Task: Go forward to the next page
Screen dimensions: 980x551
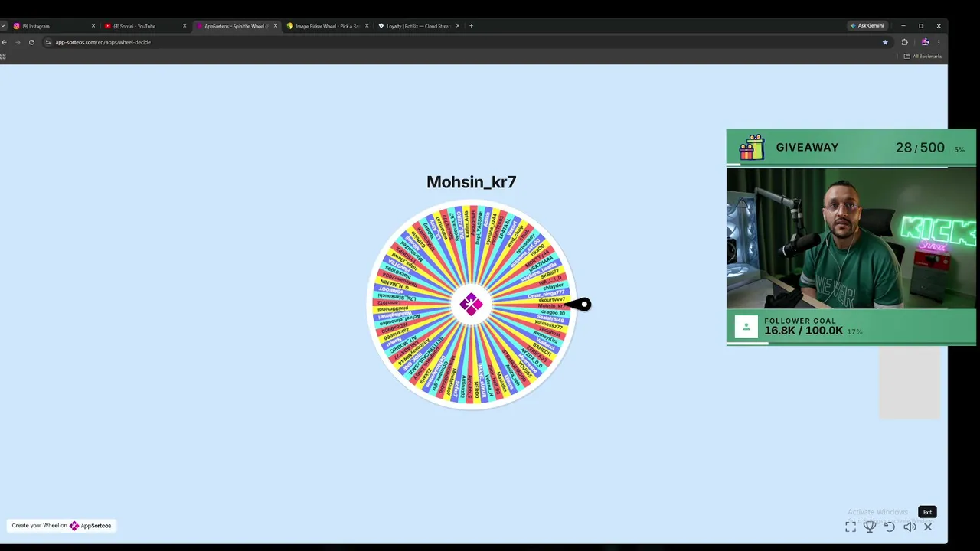Action: tap(18, 42)
